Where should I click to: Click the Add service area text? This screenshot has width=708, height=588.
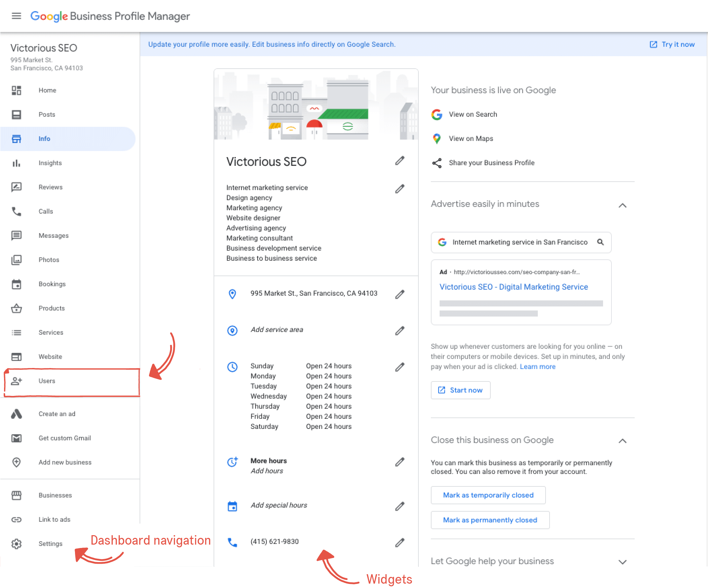pyautogui.click(x=277, y=329)
